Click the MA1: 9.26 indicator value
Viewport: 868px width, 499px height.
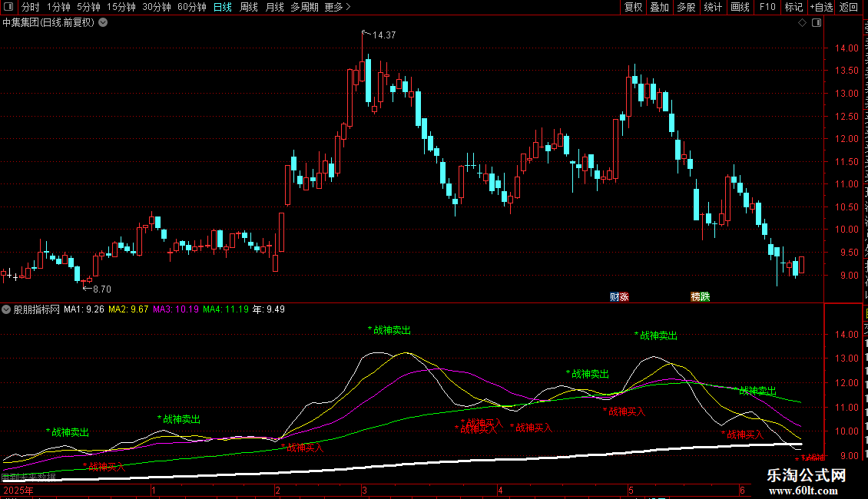pos(84,309)
